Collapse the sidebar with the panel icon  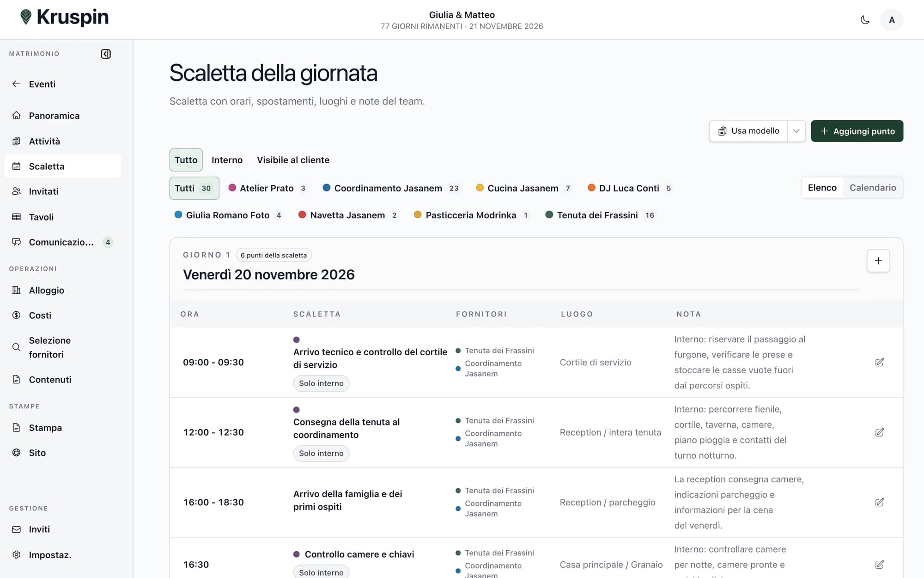point(106,54)
